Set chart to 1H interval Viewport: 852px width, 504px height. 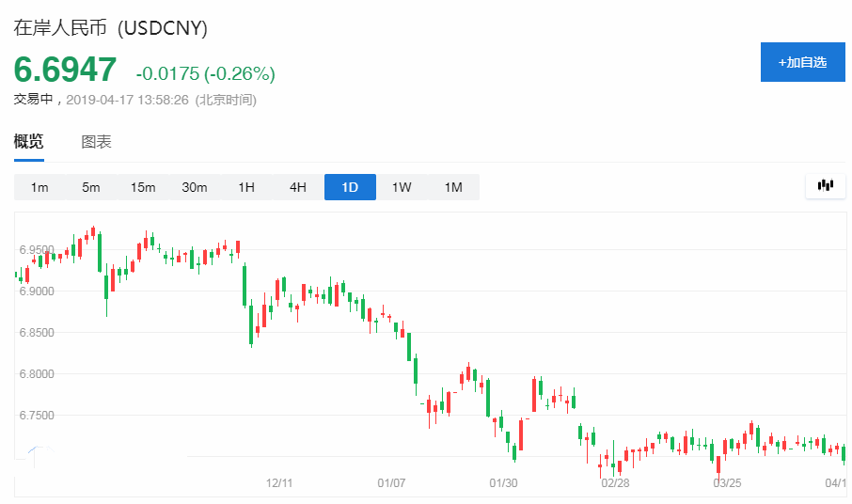246,187
